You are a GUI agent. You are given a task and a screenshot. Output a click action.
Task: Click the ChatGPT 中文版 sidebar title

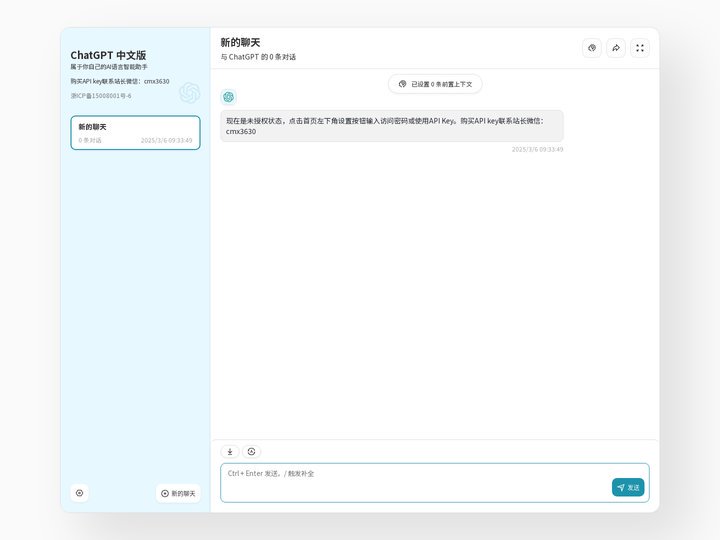[x=108, y=55]
